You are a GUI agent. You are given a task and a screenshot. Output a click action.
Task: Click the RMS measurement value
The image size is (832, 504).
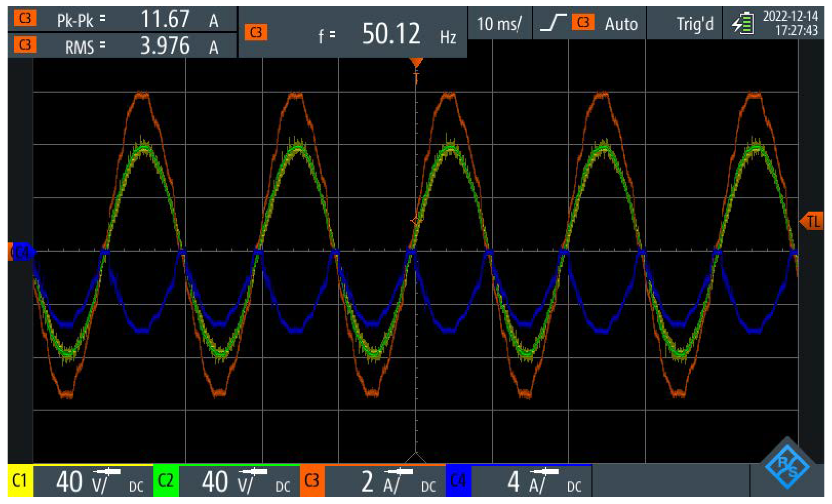(x=165, y=46)
